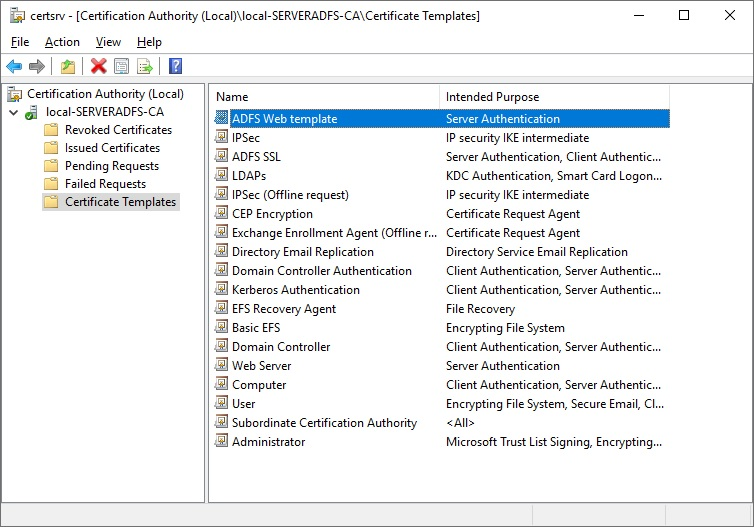The height and width of the screenshot is (527, 754).
Task: Open Properties from the toolbar icon
Action: 121,67
